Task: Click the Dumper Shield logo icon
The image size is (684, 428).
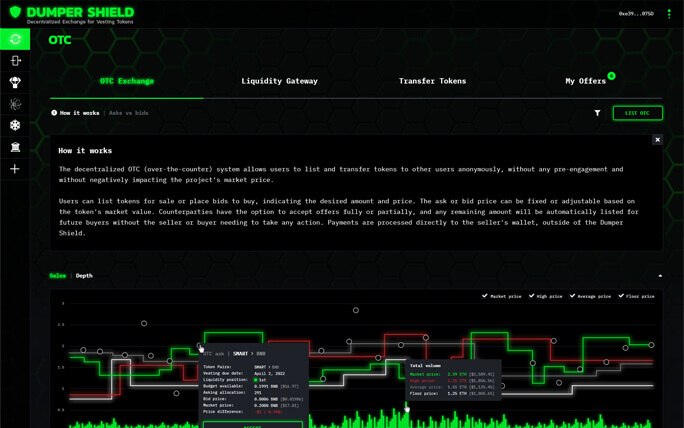Action: tap(15, 12)
